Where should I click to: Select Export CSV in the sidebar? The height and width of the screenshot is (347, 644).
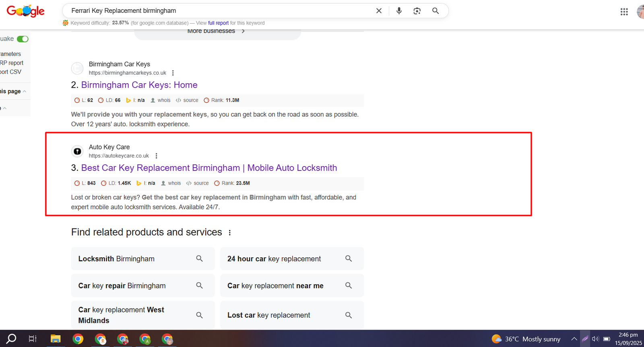click(x=11, y=72)
